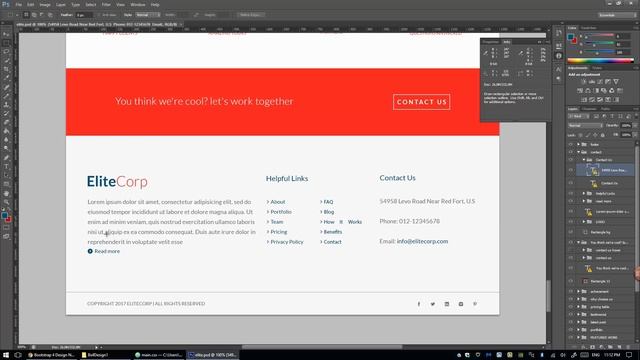640x360 pixels.
Task: Add a Levels adjustment
Action: 592,82
